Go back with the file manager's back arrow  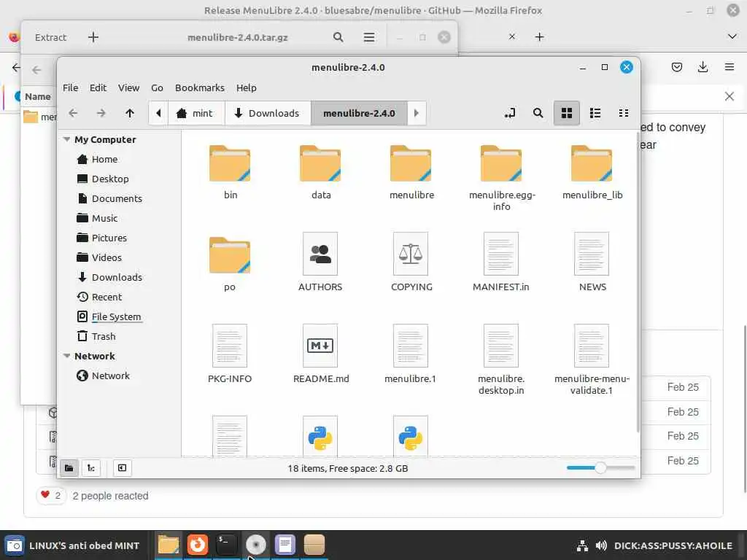[x=73, y=113]
